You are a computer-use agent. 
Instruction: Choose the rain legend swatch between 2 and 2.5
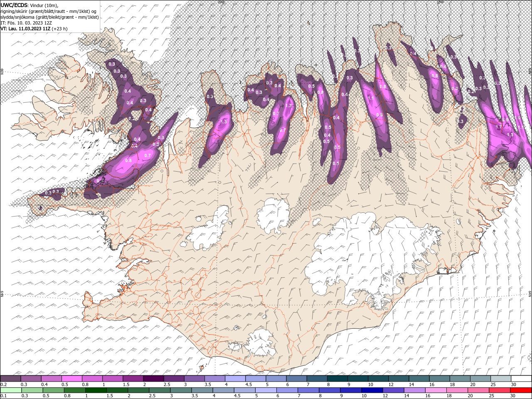[138, 390]
